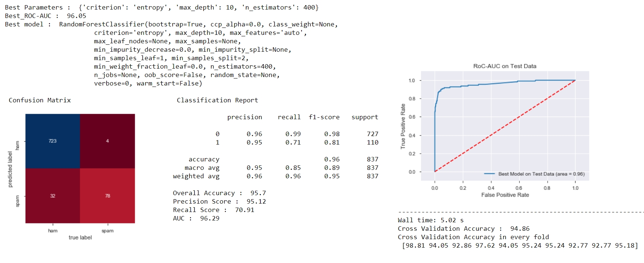Click the 'False Positive Rate' axis label
The height and width of the screenshot is (263, 644).
point(505,195)
